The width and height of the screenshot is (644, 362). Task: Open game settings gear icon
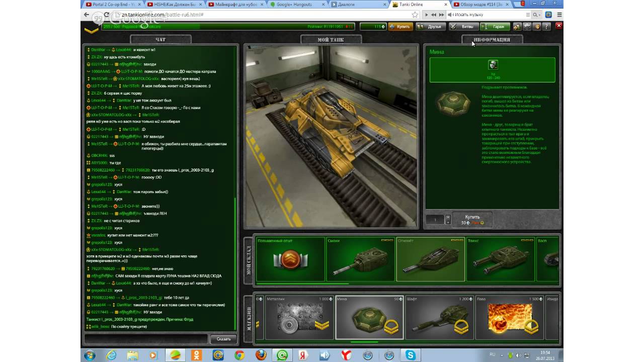click(527, 26)
